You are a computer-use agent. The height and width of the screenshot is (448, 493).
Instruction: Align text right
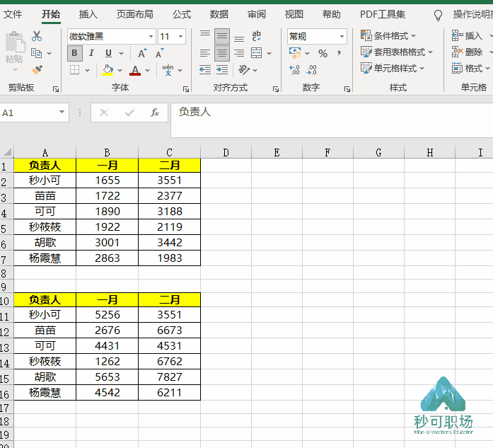coord(239,53)
